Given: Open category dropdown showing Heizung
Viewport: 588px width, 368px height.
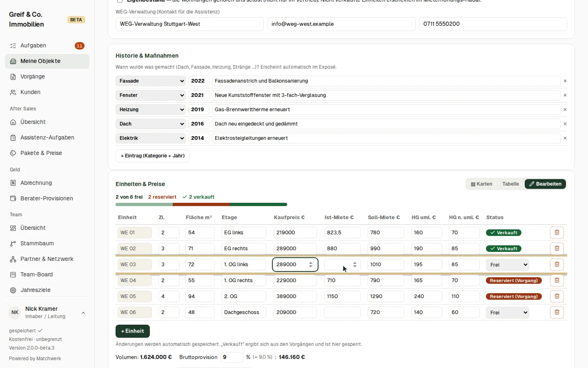Looking at the screenshot, I should click(x=151, y=110).
